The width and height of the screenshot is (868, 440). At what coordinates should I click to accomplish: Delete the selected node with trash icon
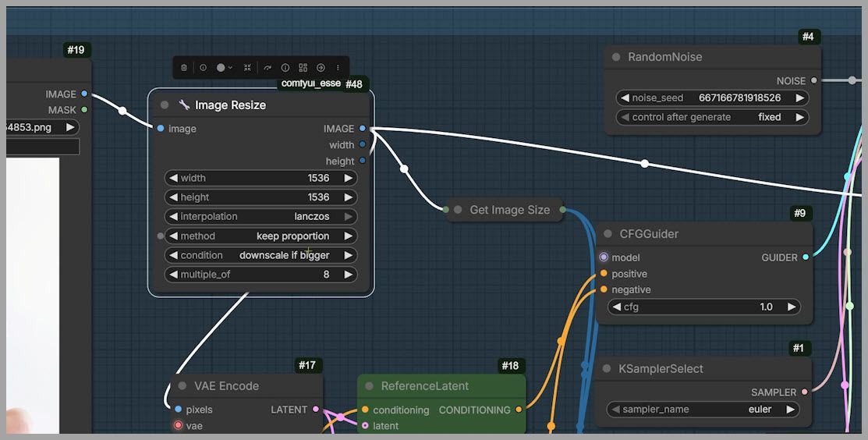(x=184, y=68)
